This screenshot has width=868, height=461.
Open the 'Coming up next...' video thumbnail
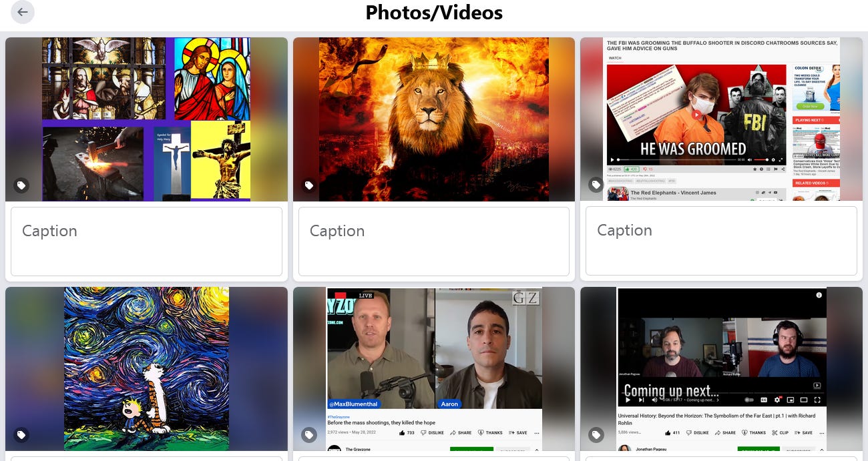point(721,369)
